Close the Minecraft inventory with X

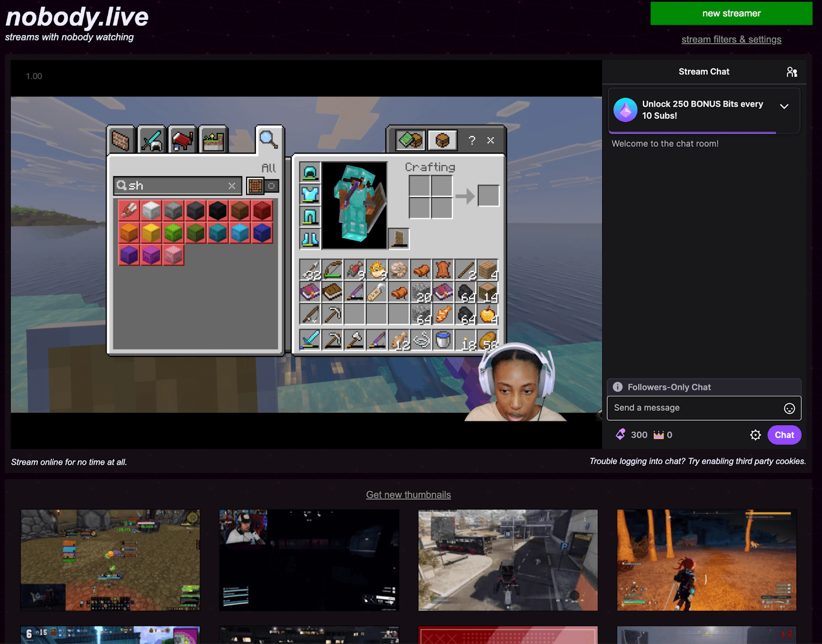point(491,140)
